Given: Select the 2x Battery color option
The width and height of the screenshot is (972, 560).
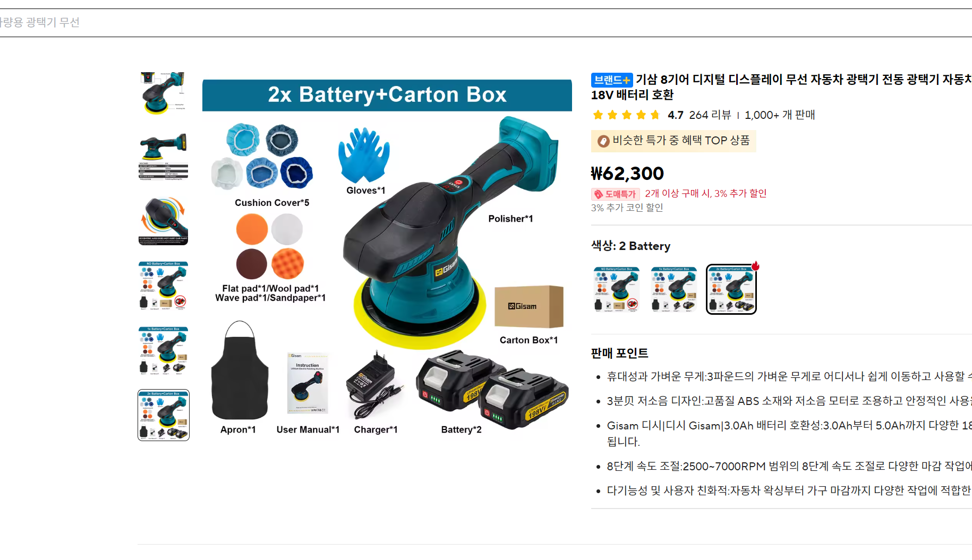Looking at the screenshot, I should tap(731, 289).
